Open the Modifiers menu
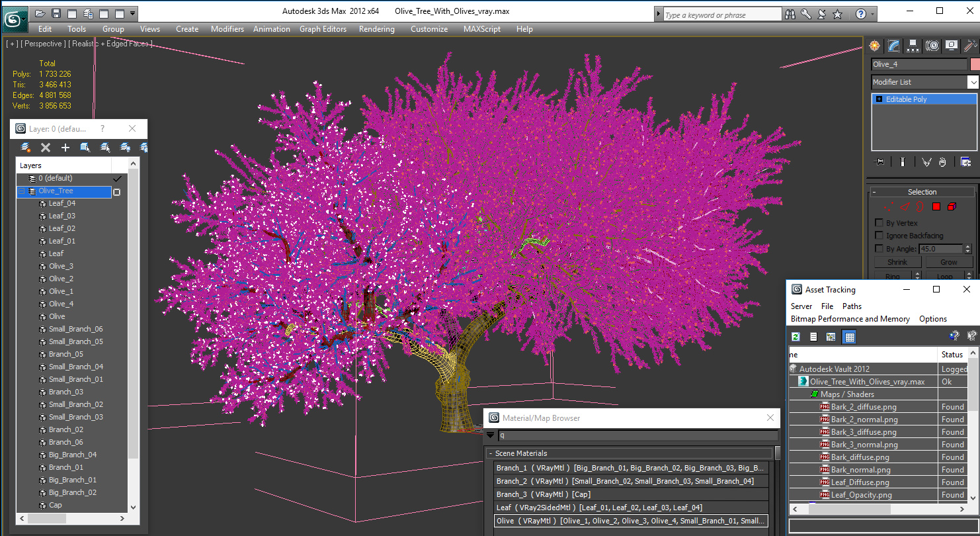Screen dimensions: 980x536 227,29
